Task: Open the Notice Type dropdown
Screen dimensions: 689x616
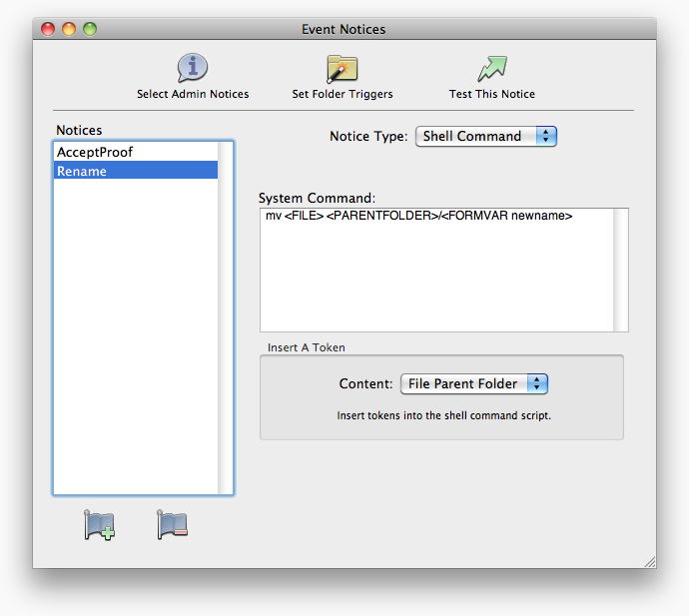Action: tap(485, 136)
